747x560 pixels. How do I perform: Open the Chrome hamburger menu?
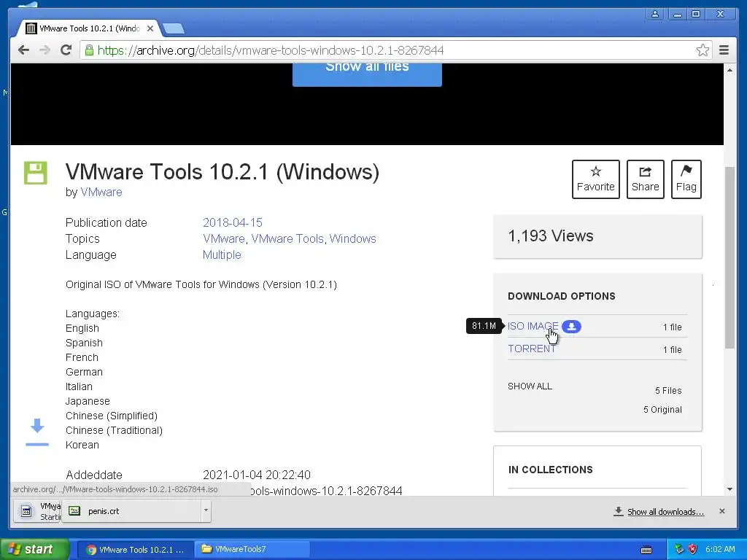tap(724, 50)
